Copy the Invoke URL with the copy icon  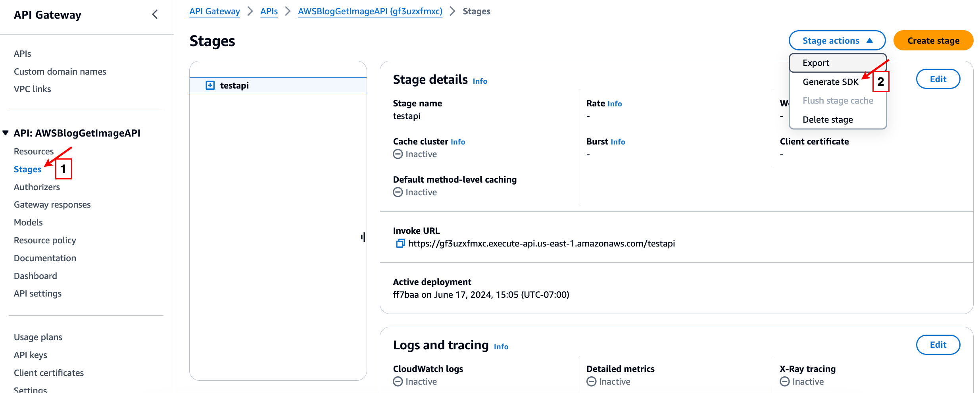tap(400, 243)
